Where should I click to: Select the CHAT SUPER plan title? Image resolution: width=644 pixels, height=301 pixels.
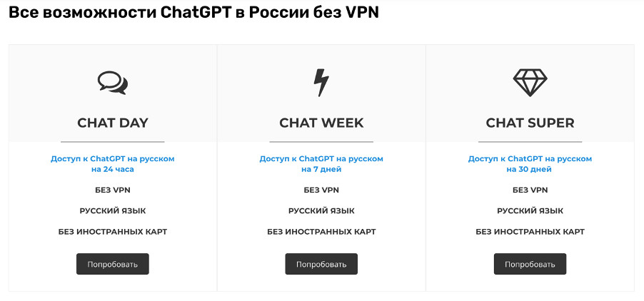(530, 123)
